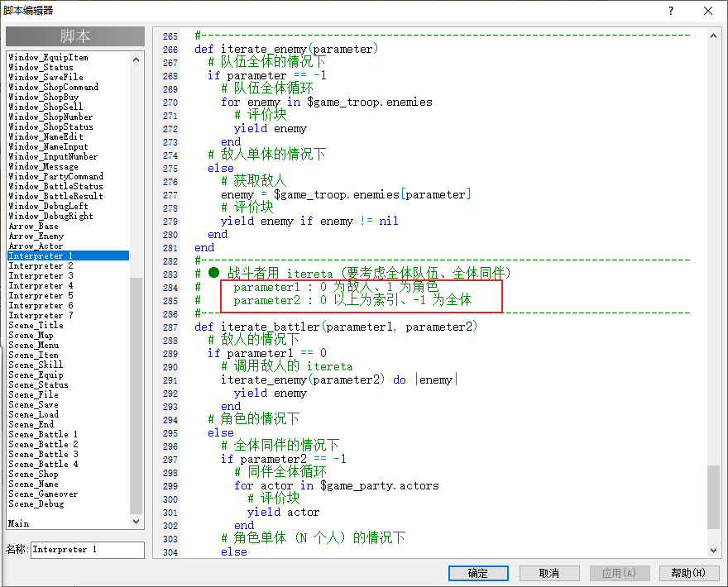Click the script name input field
Screen dimensions: 728x587
88,550
